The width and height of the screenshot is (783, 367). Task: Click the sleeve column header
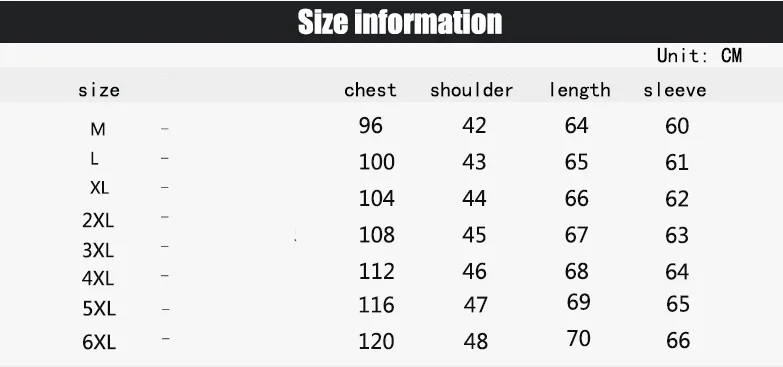[675, 90]
